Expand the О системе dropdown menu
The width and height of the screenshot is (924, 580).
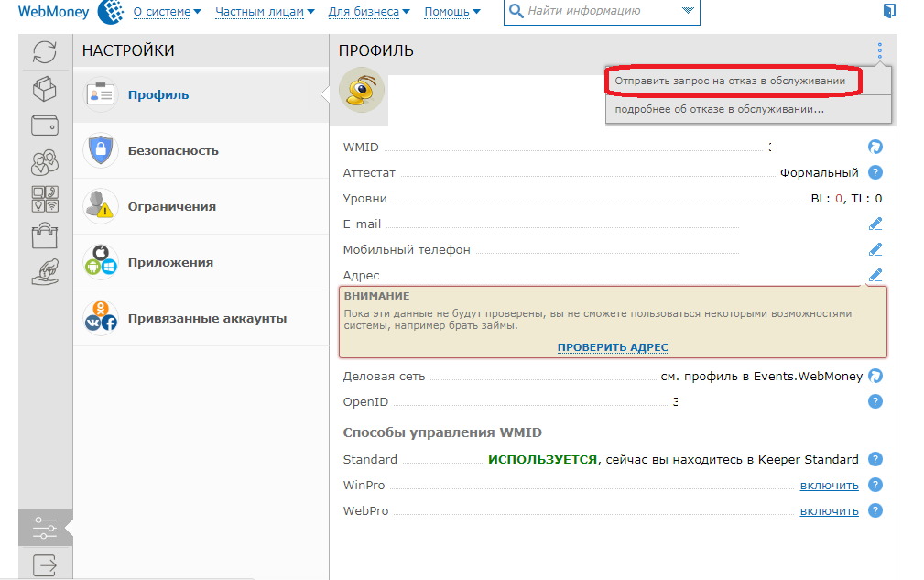coord(168,12)
